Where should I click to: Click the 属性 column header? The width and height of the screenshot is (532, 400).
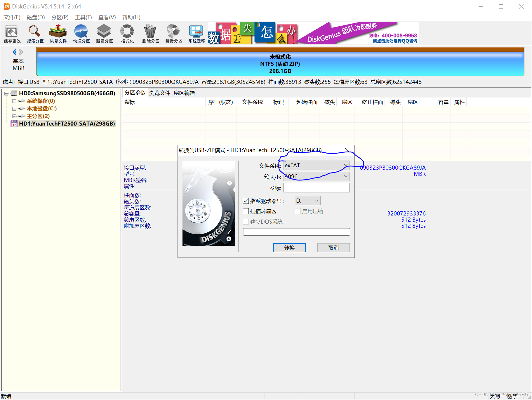point(459,102)
